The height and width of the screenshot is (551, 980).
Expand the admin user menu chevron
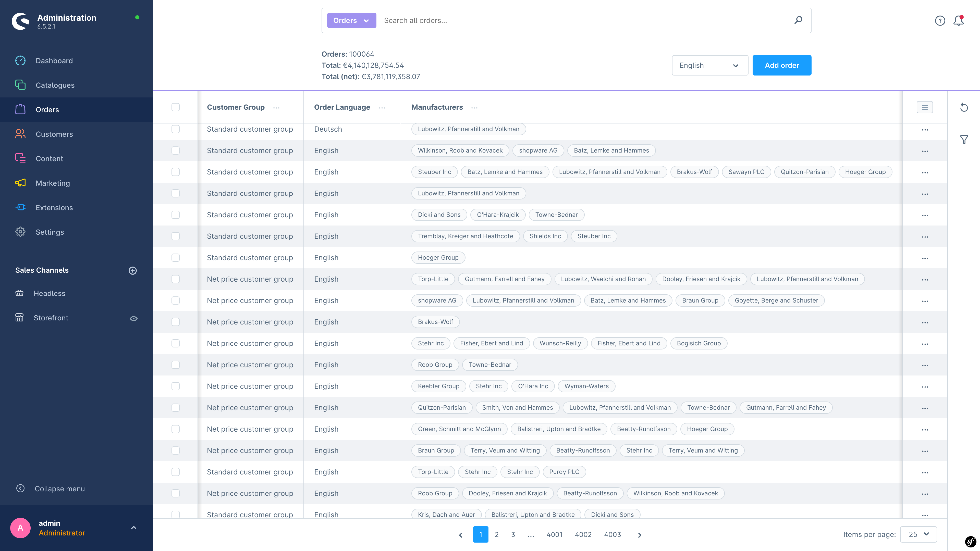click(x=133, y=528)
